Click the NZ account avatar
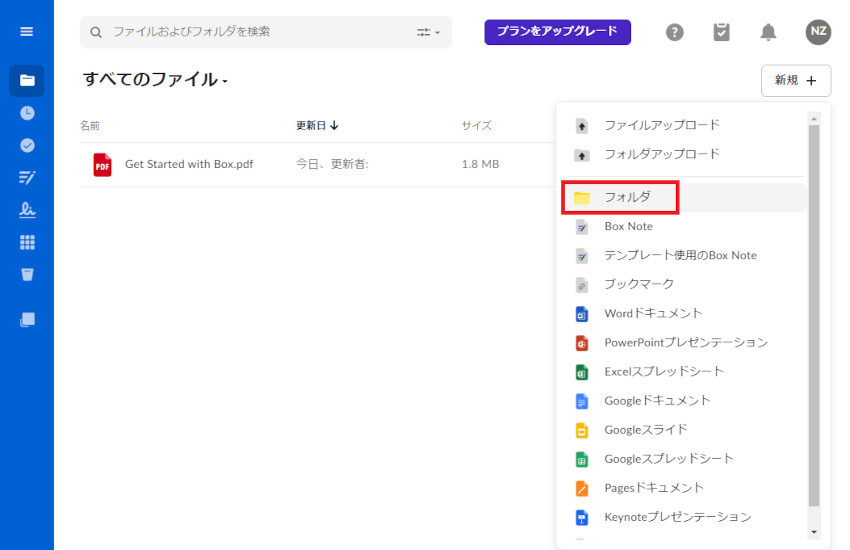 [818, 32]
